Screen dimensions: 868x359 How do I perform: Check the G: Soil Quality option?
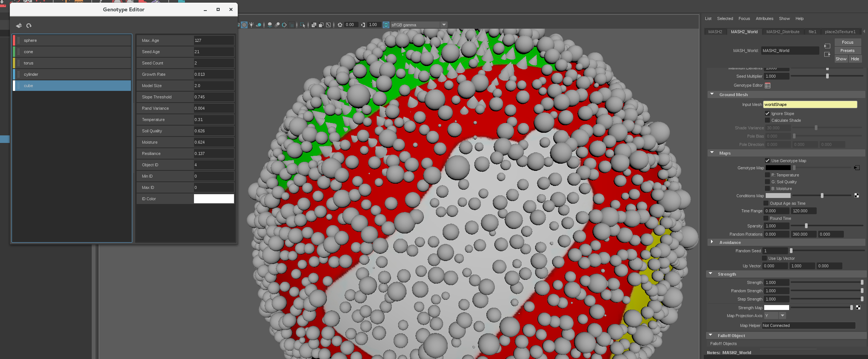[x=768, y=181]
